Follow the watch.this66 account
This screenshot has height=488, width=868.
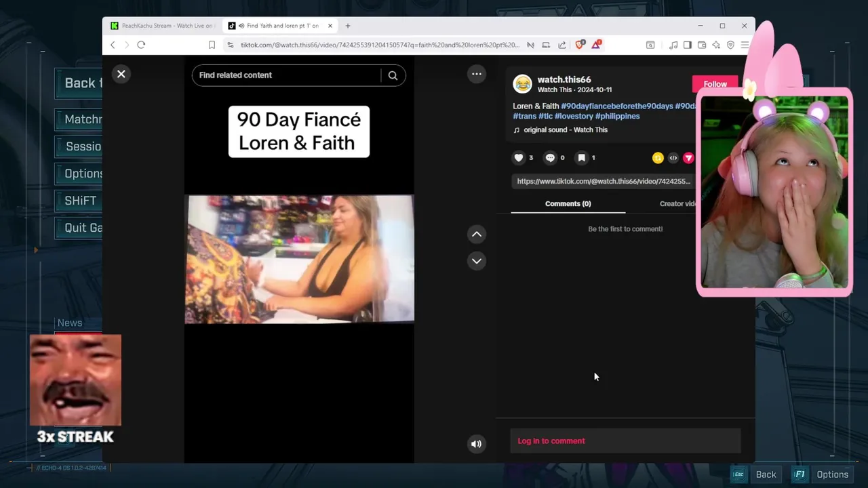click(x=715, y=84)
